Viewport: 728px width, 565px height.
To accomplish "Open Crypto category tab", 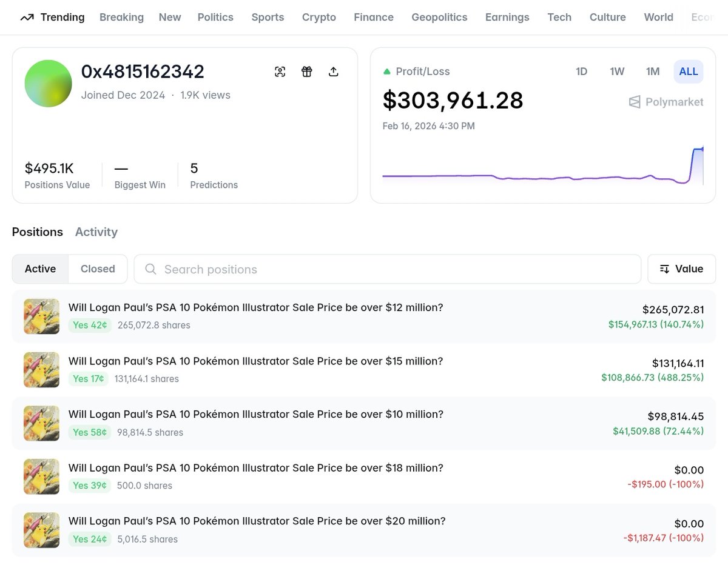I will tap(319, 17).
